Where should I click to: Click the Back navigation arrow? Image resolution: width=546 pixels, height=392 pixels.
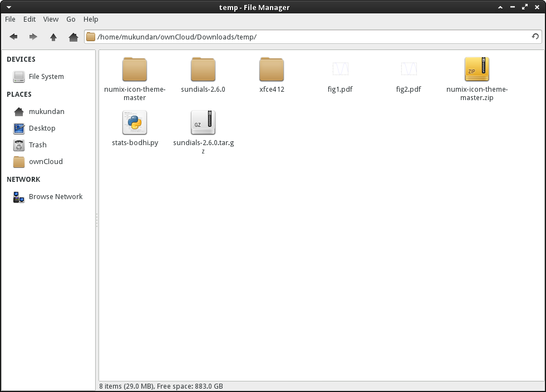click(x=13, y=37)
